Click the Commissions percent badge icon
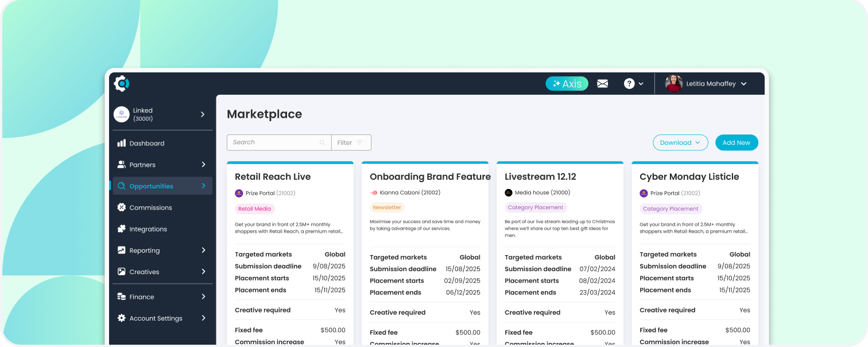This screenshot has width=868, height=347. click(x=121, y=207)
